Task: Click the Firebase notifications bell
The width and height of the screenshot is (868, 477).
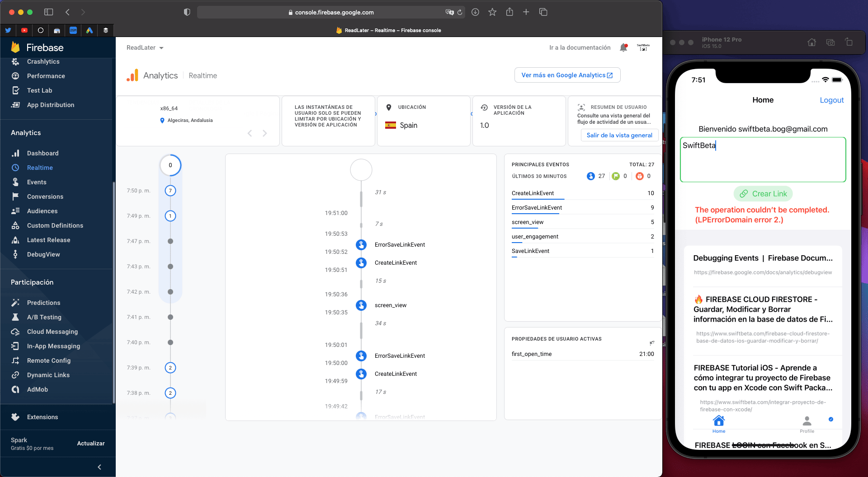Action: [624, 47]
